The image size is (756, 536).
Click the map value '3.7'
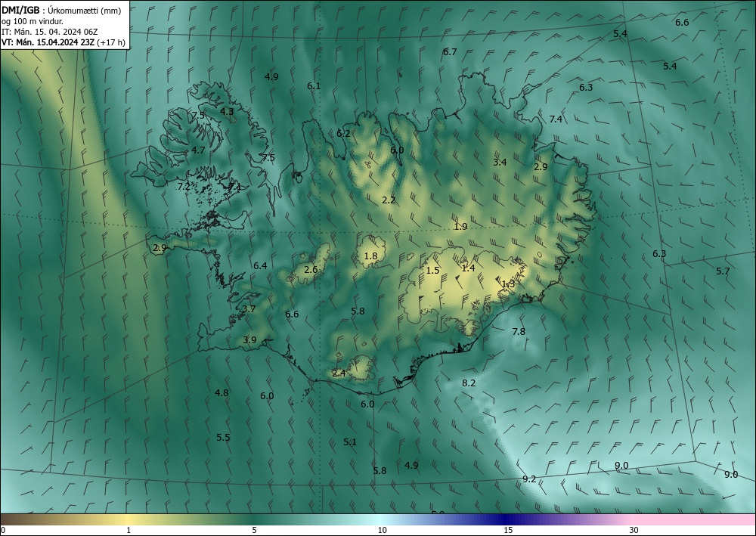(249, 309)
